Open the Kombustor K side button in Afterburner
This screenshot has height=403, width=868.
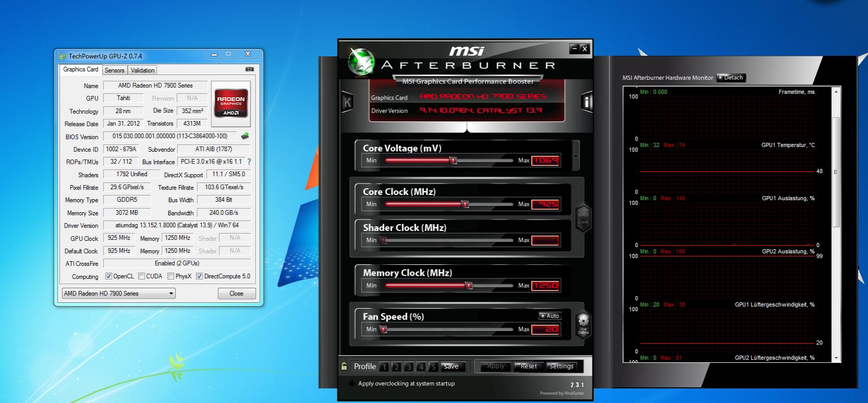coord(347,102)
